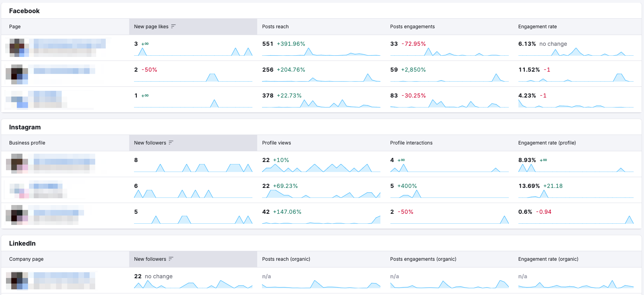Click the LinkedIn 22 new followers sparkline
The width and height of the screenshot is (644, 295).
[193, 284]
